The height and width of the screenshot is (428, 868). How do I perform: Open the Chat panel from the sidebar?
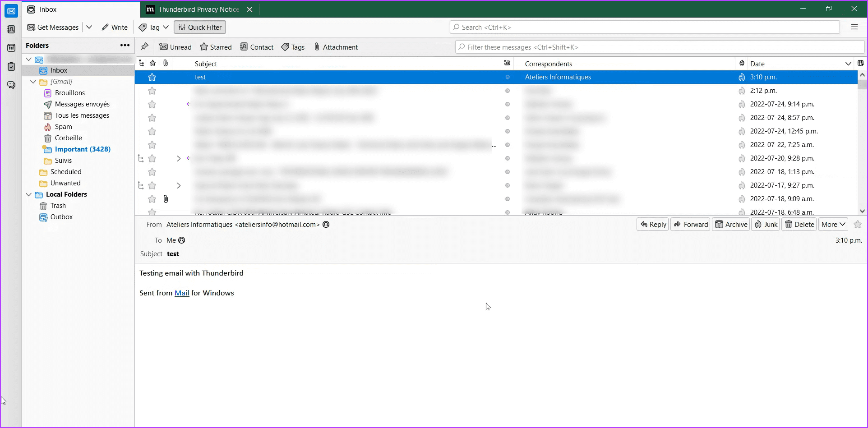point(11,85)
